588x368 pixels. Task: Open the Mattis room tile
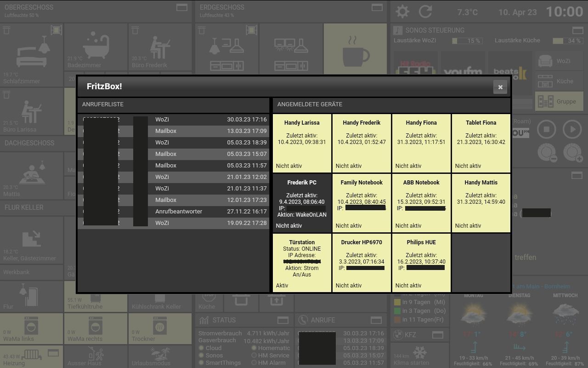(x=32, y=176)
